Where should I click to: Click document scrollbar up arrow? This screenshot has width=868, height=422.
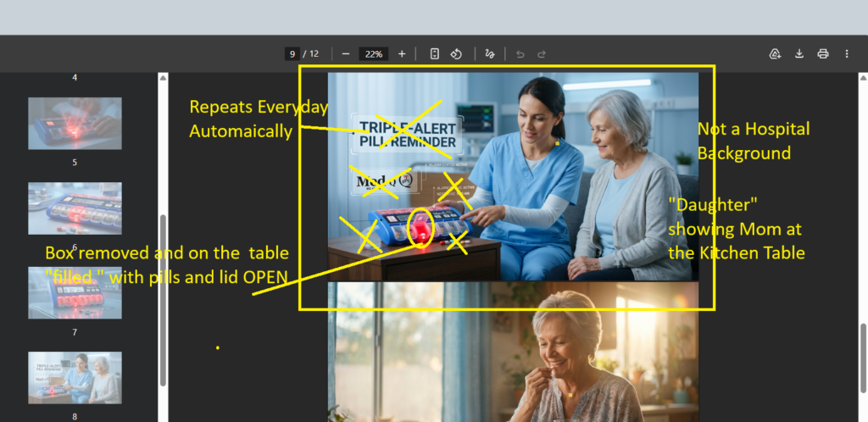click(x=863, y=77)
